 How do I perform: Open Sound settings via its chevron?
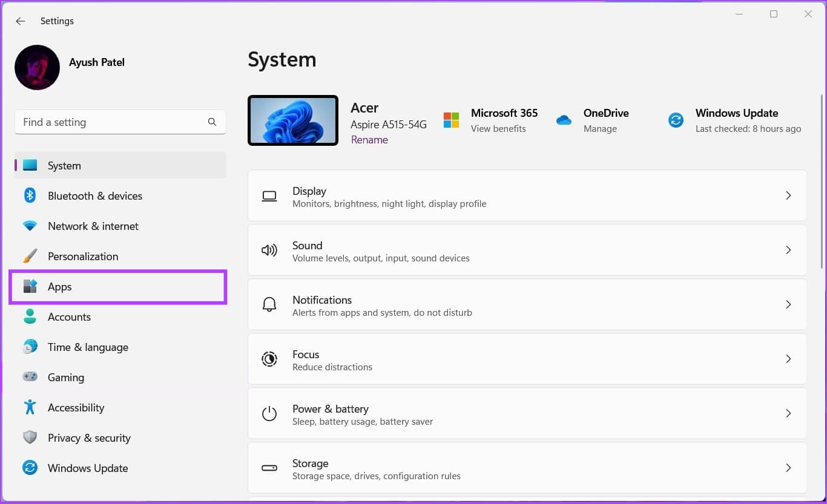(x=788, y=250)
